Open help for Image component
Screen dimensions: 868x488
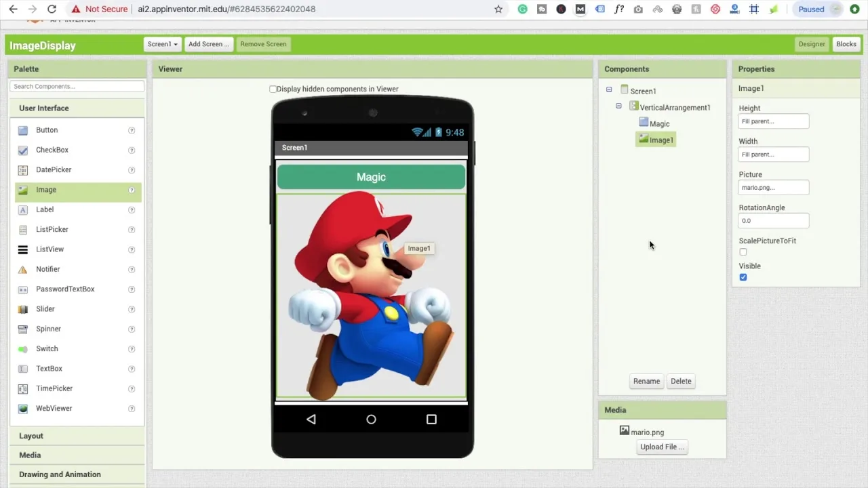[x=132, y=190]
